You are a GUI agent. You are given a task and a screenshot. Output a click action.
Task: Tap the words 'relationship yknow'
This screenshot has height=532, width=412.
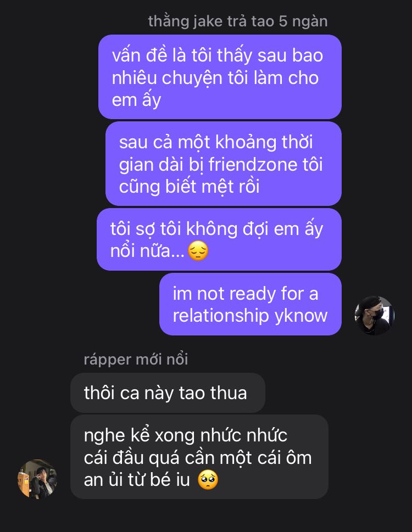250,316
